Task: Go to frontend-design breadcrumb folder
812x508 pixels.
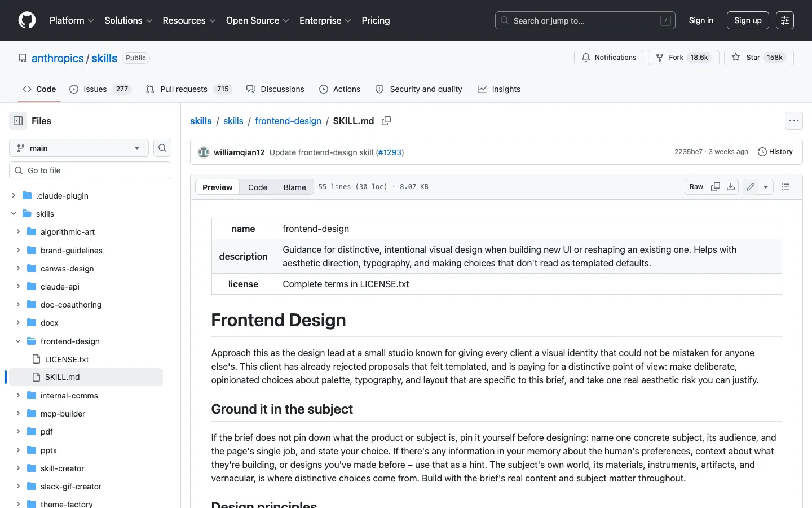Action: click(x=288, y=121)
